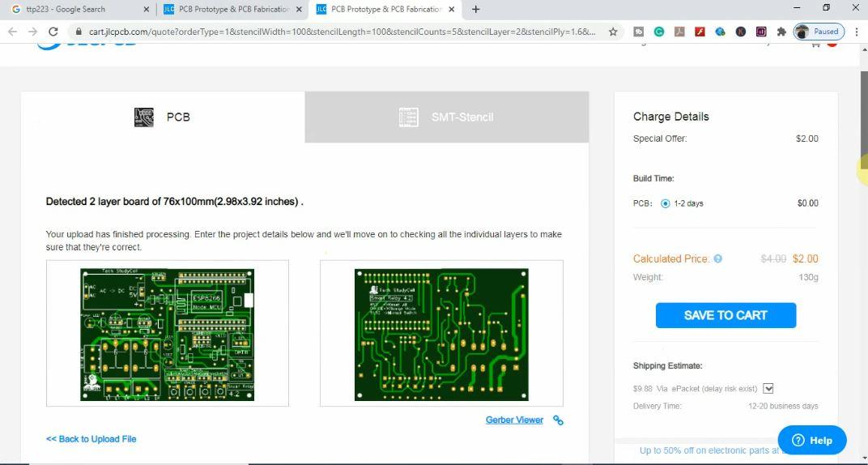Click the Adobe Acrobat extension icon

(679, 32)
